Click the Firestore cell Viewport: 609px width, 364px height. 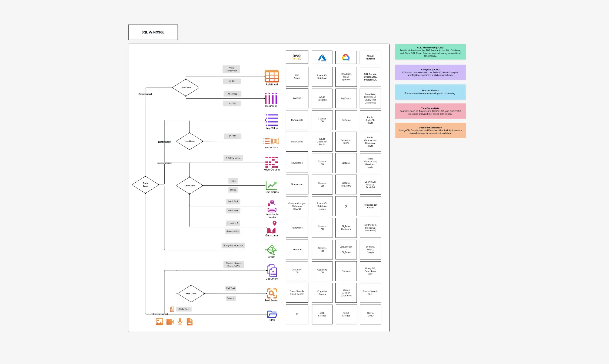(346, 271)
